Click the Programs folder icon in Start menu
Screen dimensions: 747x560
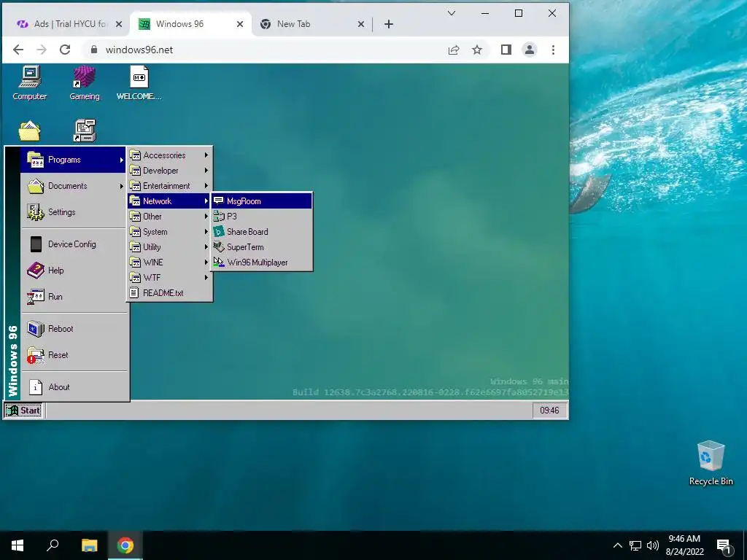tap(36, 160)
